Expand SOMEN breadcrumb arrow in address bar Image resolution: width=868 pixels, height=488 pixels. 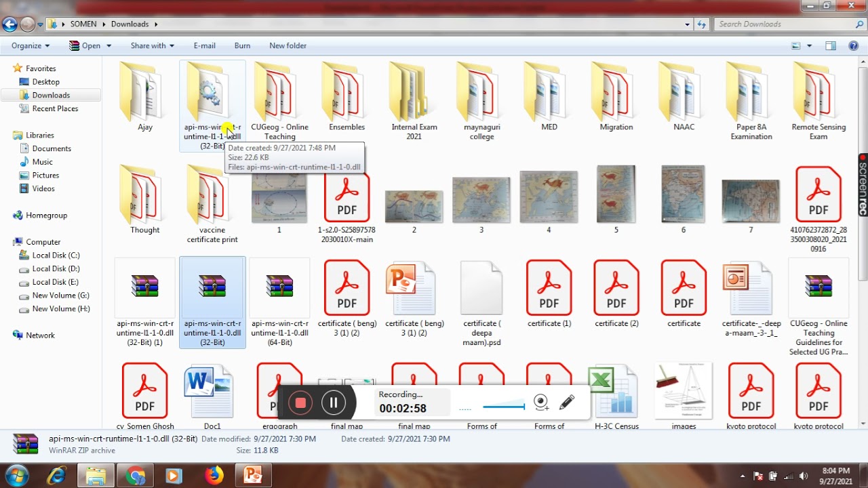click(x=104, y=24)
